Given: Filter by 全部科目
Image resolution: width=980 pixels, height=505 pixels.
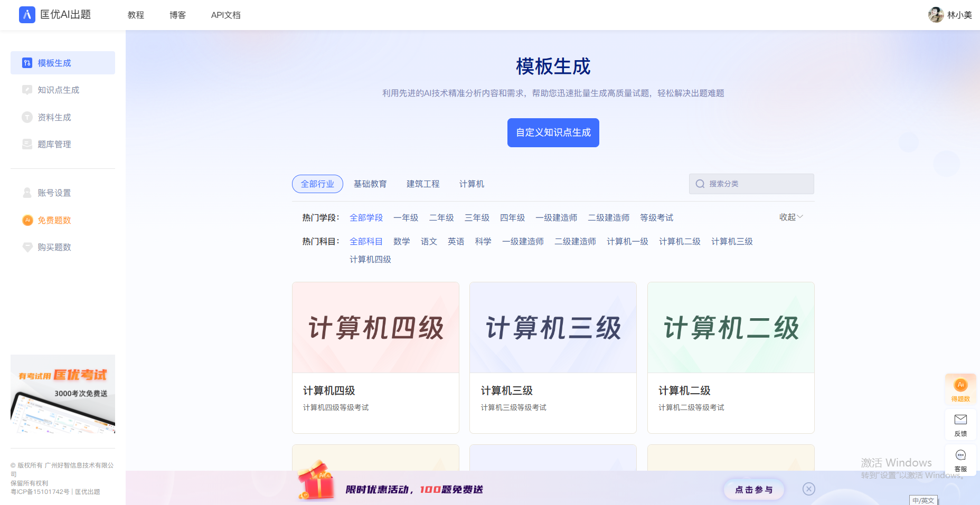Looking at the screenshot, I should click(x=366, y=241).
